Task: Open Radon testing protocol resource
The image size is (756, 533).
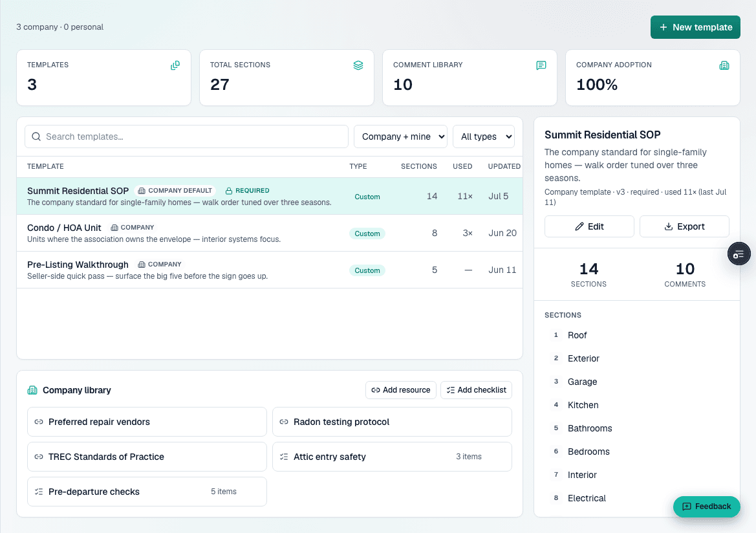Action: [392, 422]
